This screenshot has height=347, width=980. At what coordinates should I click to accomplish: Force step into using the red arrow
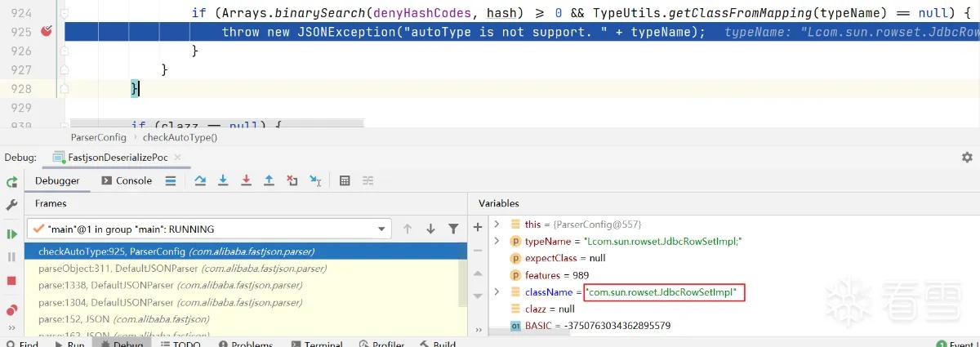tap(246, 180)
